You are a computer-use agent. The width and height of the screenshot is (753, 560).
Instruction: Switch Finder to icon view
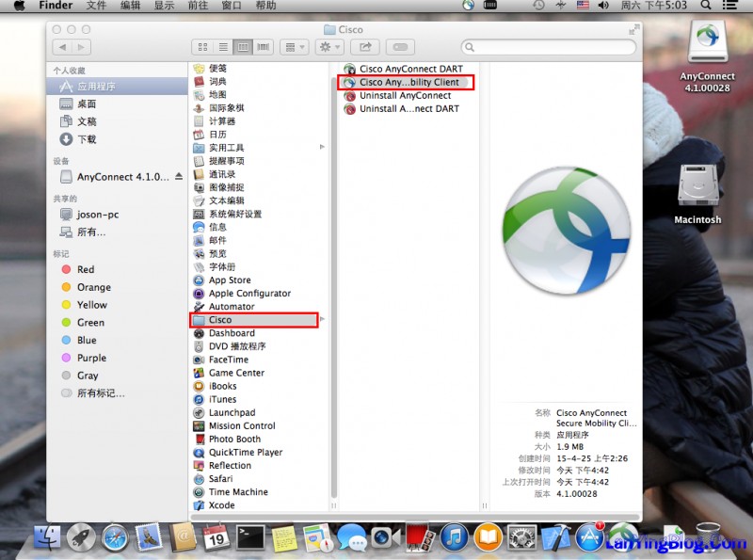click(202, 47)
